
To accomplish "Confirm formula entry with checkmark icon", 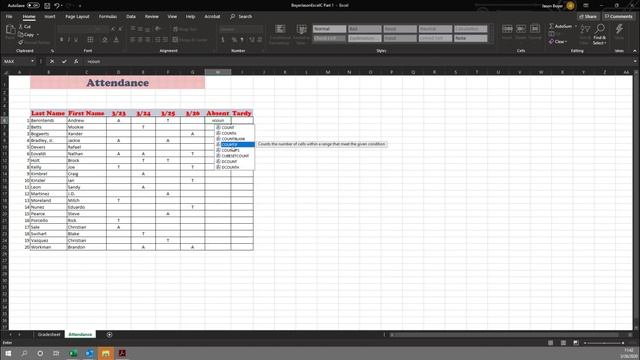I will point(64,61).
